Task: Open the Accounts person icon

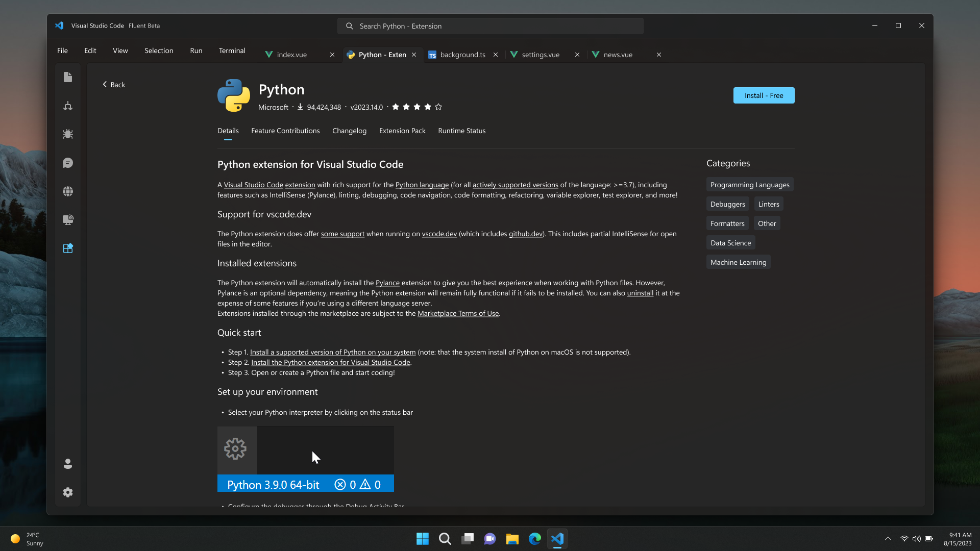Action: click(x=68, y=464)
